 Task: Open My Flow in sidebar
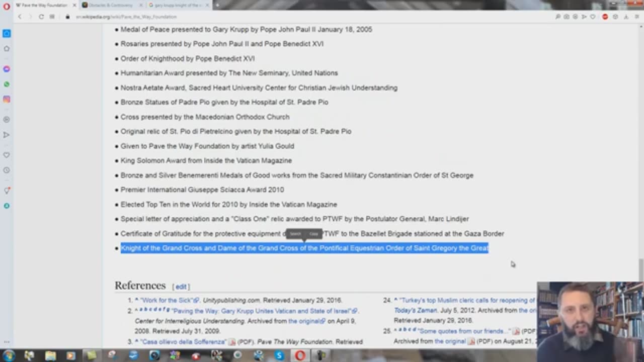tap(7, 135)
